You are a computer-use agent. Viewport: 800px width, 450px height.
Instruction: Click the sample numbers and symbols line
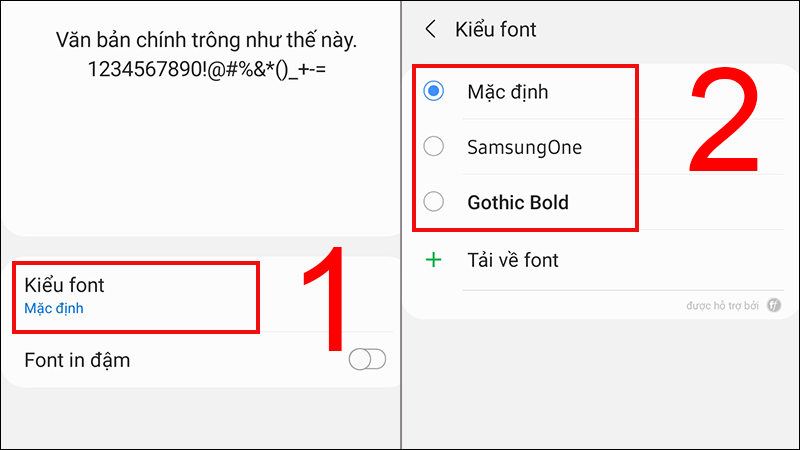point(200,72)
